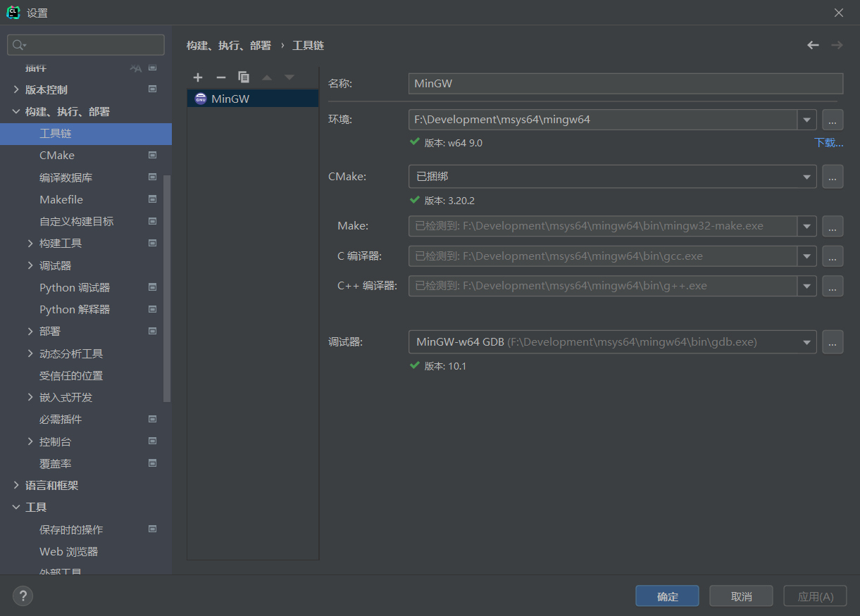Image resolution: width=860 pixels, height=616 pixels.
Task: Expand the 控制台 tree node
Action: click(x=30, y=441)
